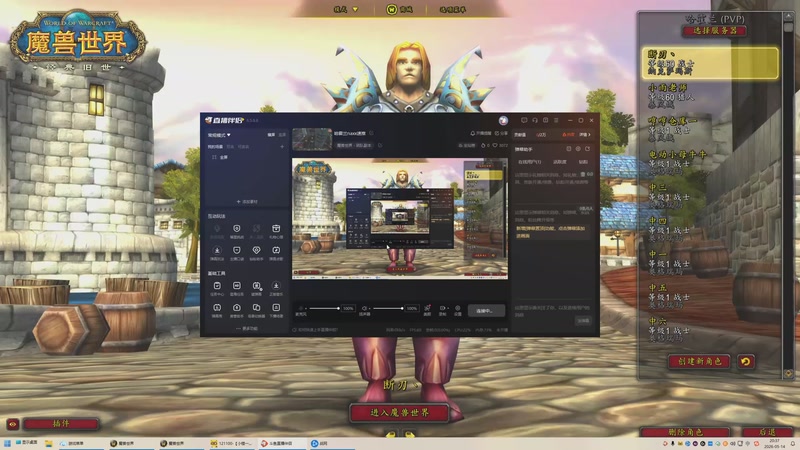
Task: Open the message icon in streaming app title bar
Action: point(524,120)
